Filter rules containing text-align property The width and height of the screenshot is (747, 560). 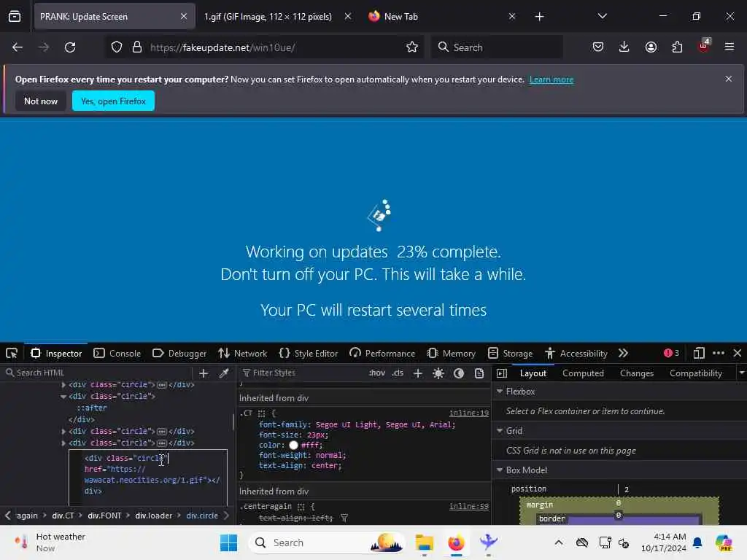coord(344,518)
